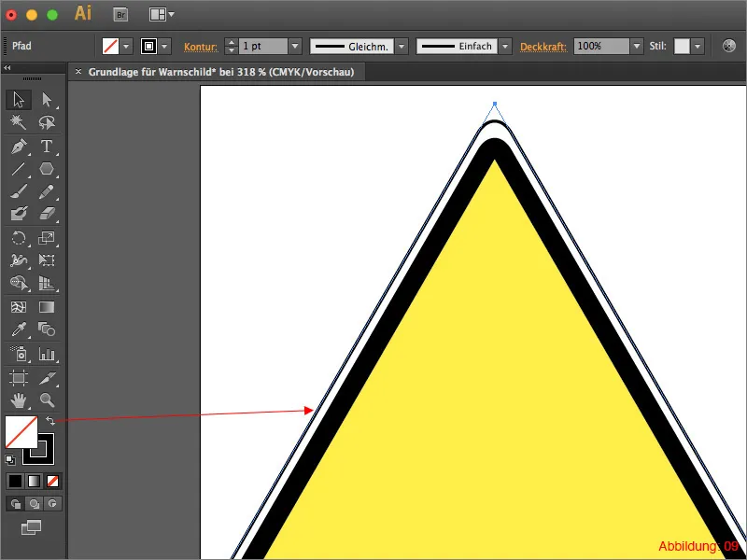Select the Magic Wand tool
Viewport: 747px width, 560px height.
point(19,122)
